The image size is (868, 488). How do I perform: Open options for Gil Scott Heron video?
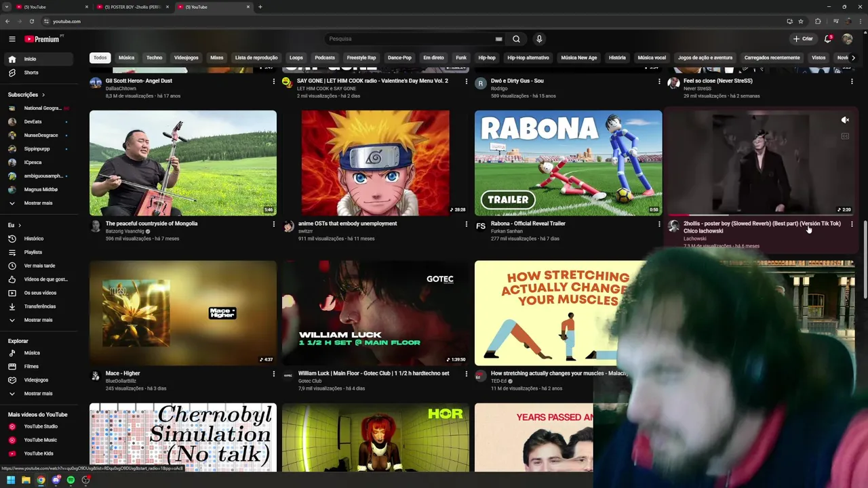coord(274,81)
